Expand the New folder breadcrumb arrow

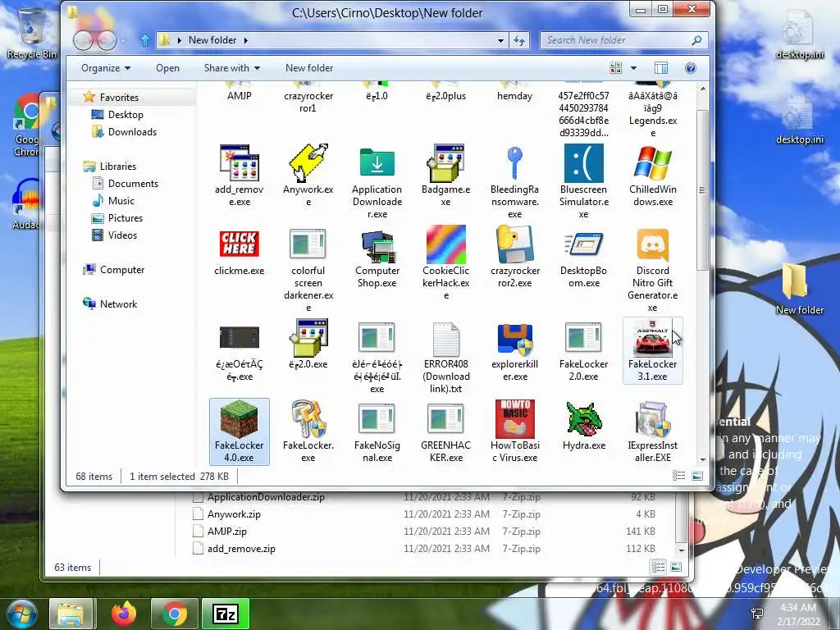(x=246, y=40)
